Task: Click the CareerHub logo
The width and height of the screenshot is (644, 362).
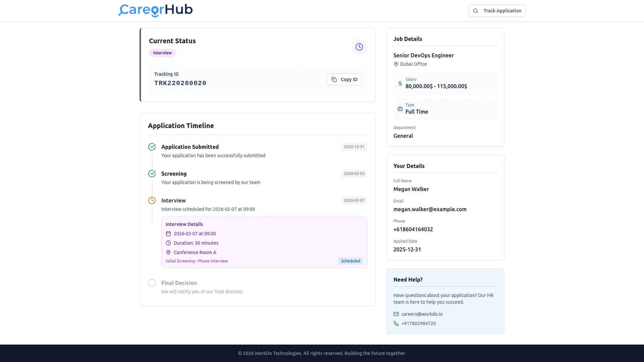Action: [x=155, y=10]
